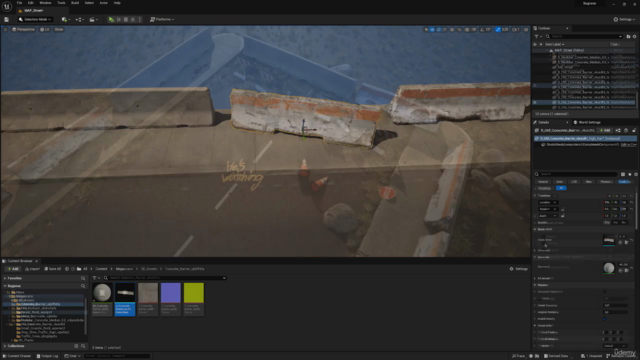
Task: Click the Add component button in Details
Action: pos(605,131)
